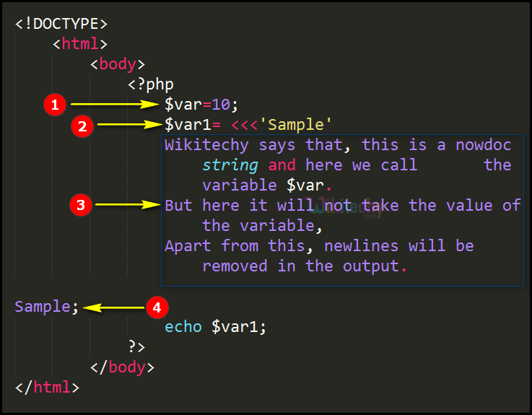Click the red circle numbered 4
Image resolution: width=532 pixels, height=415 pixels.
tap(156, 307)
